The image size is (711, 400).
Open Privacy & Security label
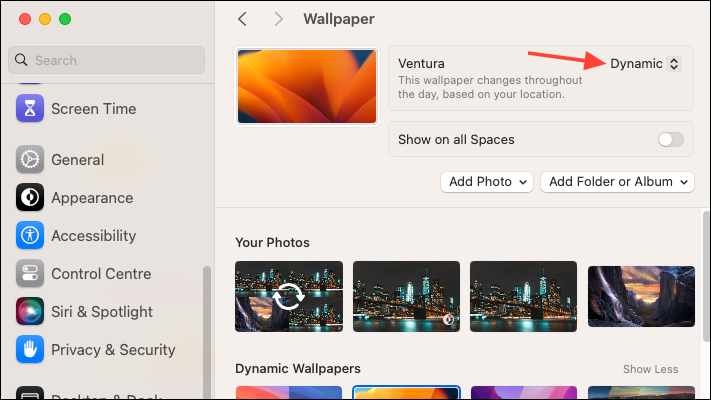(x=113, y=350)
